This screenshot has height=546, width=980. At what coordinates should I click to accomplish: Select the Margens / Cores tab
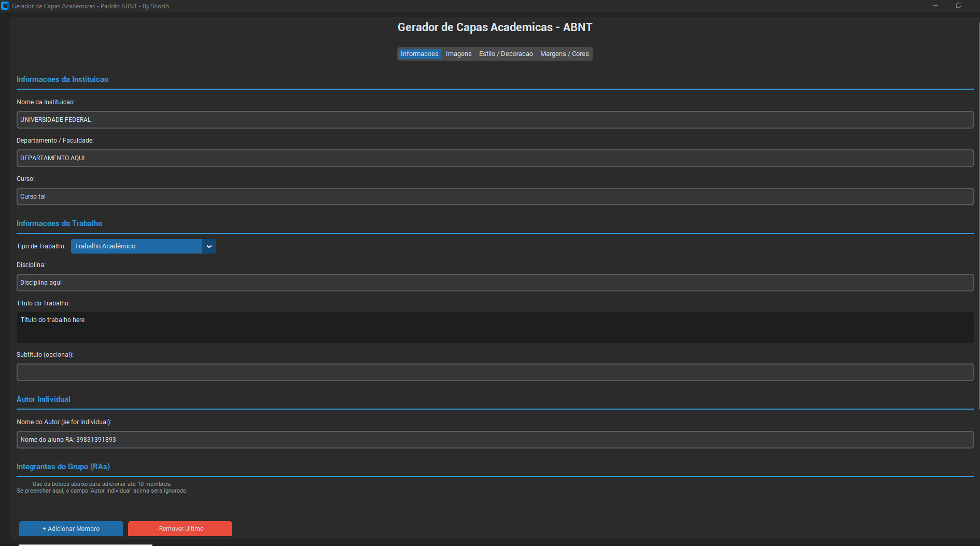click(564, 54)
